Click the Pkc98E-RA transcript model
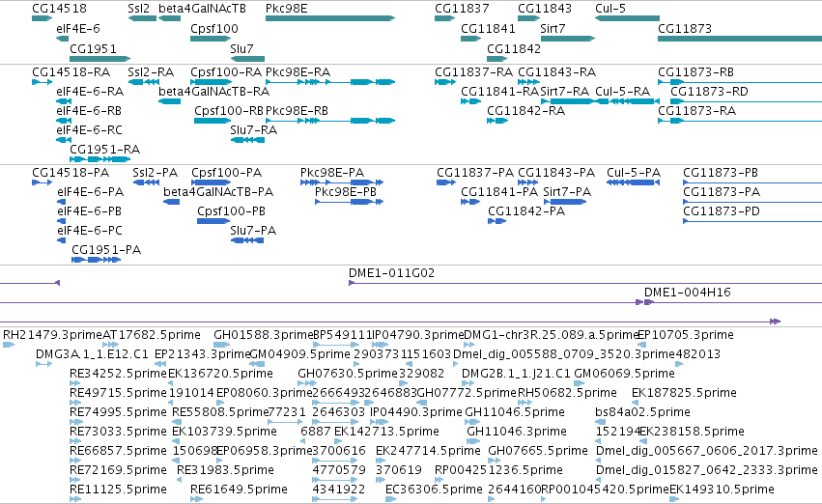Viewport: 822px width, 504px height. (330, 82)
